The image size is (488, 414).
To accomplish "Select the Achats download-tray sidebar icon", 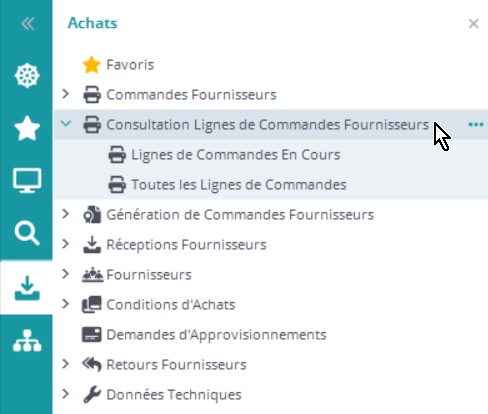I will [x=27, y=288].
